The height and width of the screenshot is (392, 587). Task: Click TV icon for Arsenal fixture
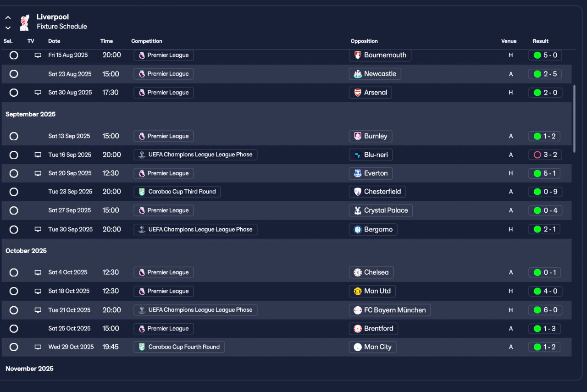pyautogui.click(x=38, y=93)
